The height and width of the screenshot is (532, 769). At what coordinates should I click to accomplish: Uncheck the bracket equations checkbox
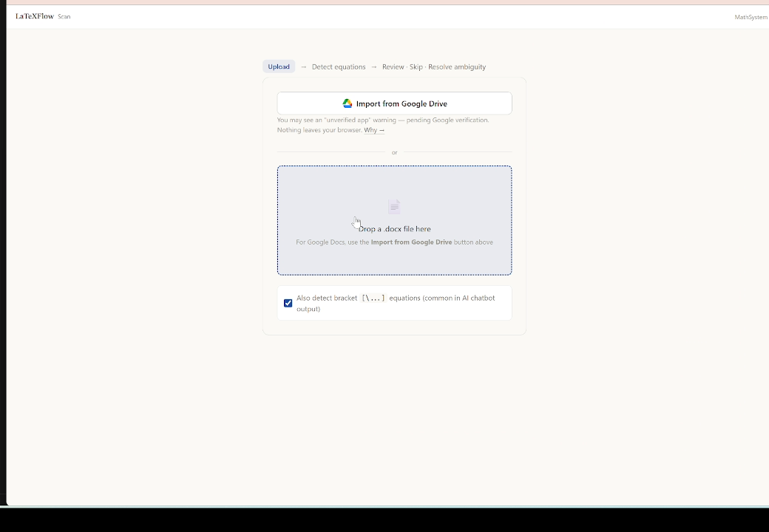pos(288,303)
